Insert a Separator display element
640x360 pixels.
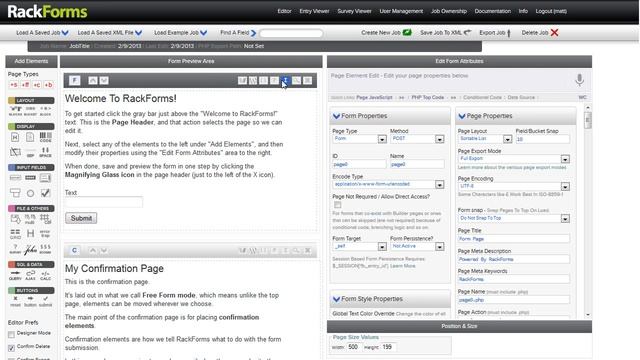click(x=30, y=153)
